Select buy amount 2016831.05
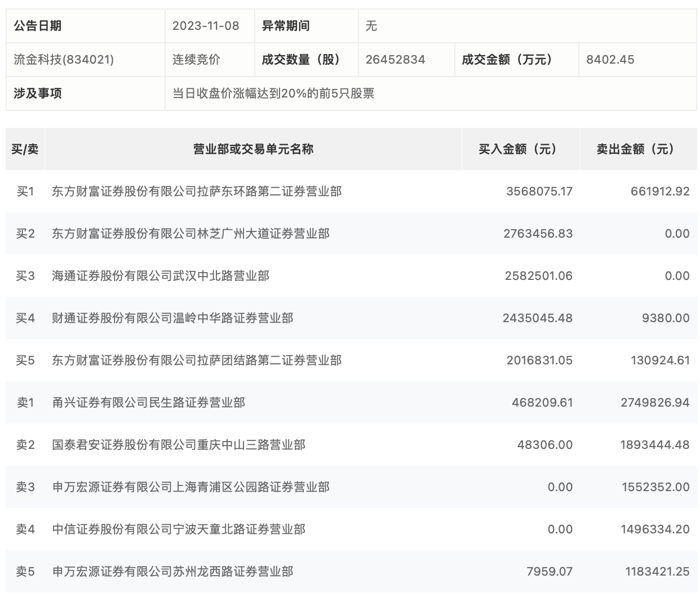The image size is (700, 597). pyautogui.click(x=539, y=360)
